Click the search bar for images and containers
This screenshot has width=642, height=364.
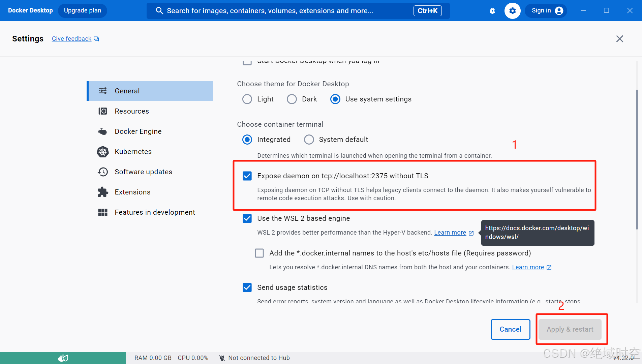coord(270,11)
